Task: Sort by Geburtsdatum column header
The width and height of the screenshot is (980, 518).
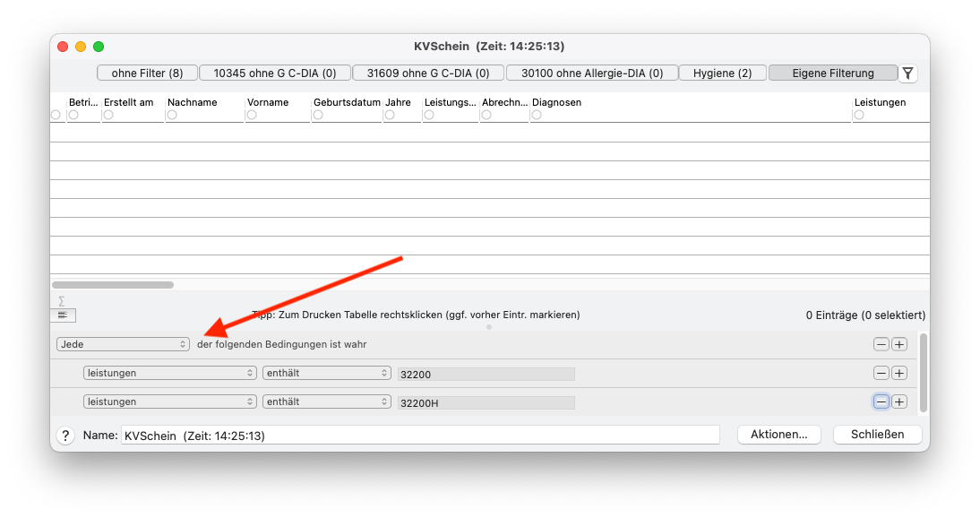Action: (347, 102)
